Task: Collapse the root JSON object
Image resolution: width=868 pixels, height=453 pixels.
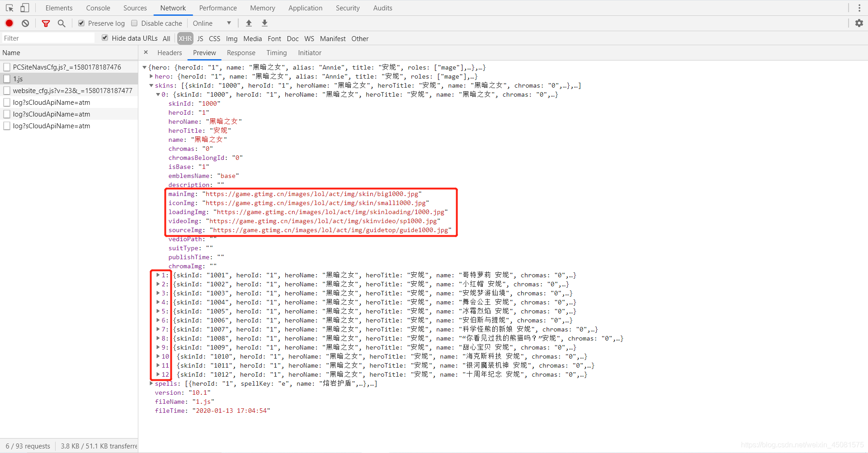Action: pos(145,67)
